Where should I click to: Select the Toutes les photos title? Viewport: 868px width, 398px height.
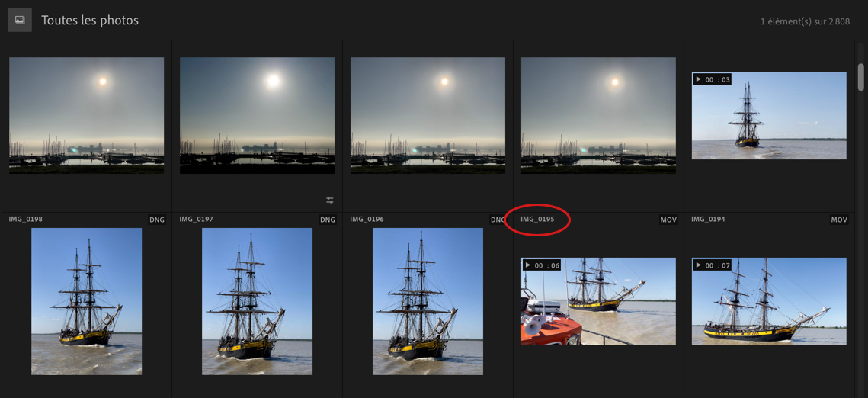(90, 21)
